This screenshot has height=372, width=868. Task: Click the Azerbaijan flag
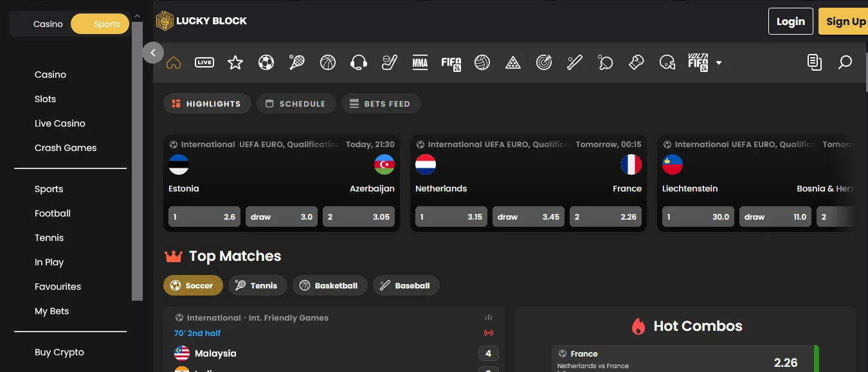tap(384, 164)
